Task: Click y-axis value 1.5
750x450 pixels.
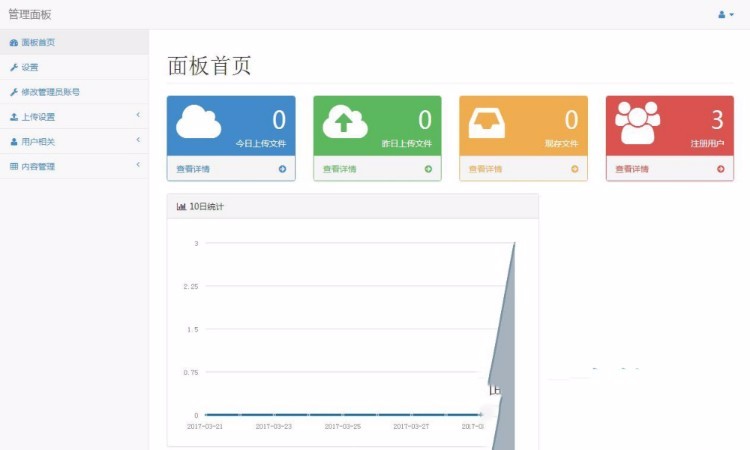Action: click(193, 329)
